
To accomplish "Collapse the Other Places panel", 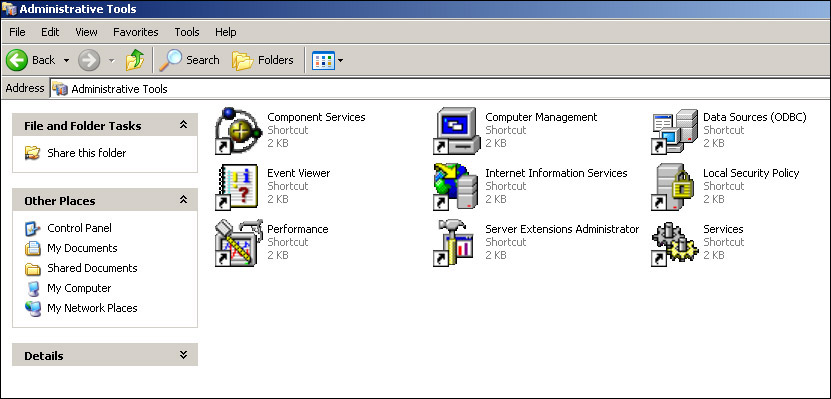I will [183, 200].
